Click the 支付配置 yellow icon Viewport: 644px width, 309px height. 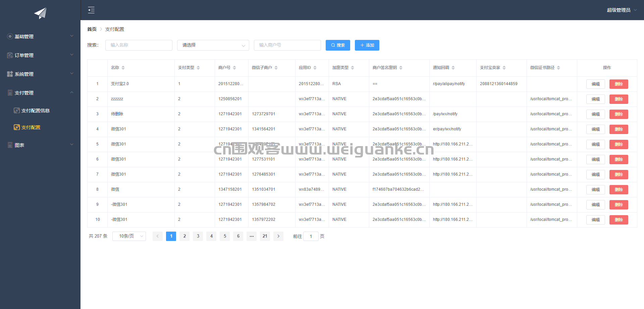pyautogui.click(x=17, y=127)
